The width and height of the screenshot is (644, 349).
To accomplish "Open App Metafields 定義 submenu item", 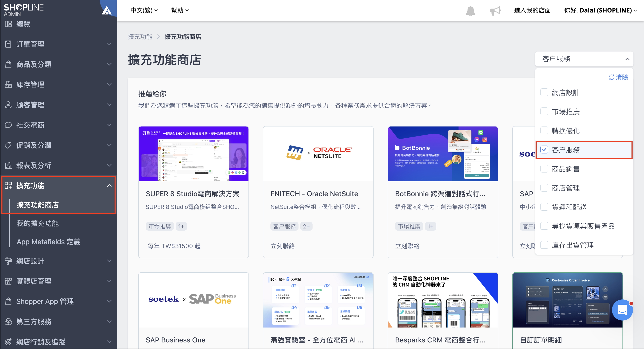I will (49, 242).
